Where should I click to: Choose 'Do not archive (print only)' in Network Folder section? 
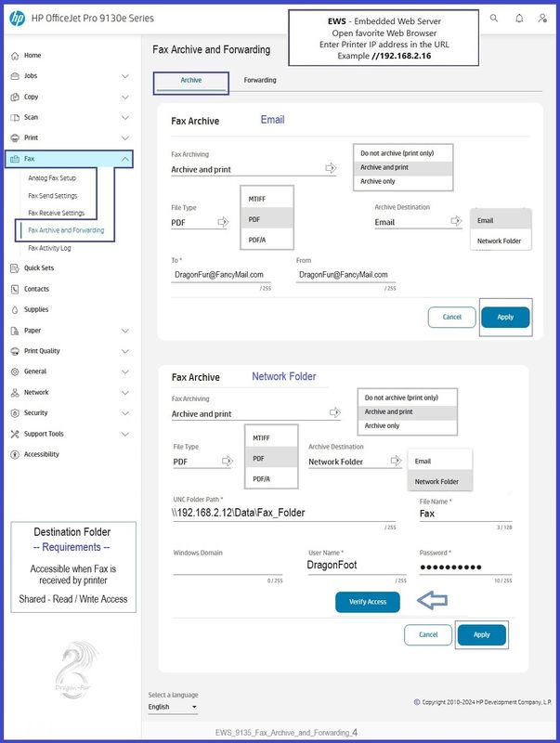pos(408,398)
